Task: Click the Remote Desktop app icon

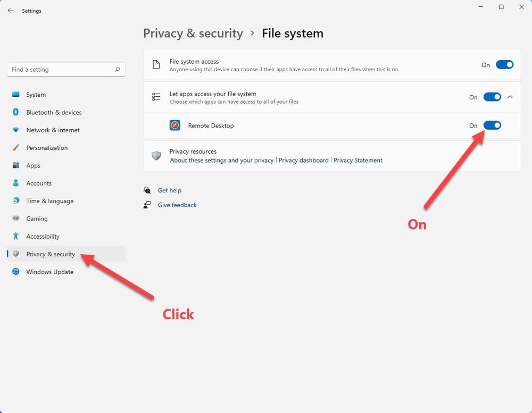Action: [174, 125]
